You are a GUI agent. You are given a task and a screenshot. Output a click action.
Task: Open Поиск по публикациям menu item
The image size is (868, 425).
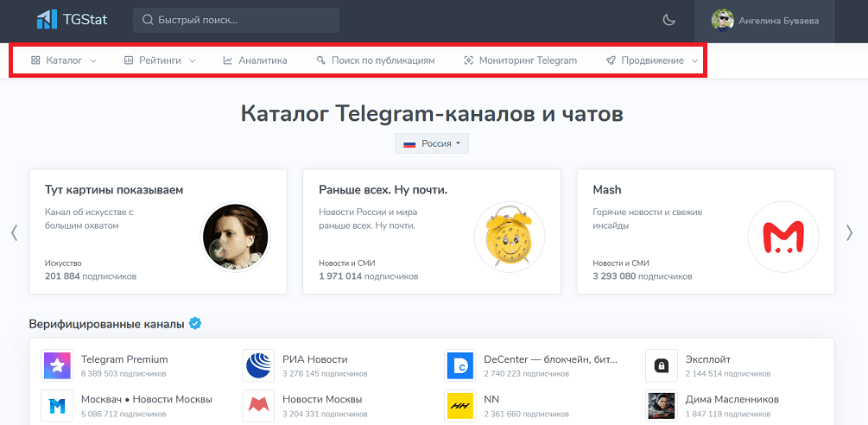point(376,60)
